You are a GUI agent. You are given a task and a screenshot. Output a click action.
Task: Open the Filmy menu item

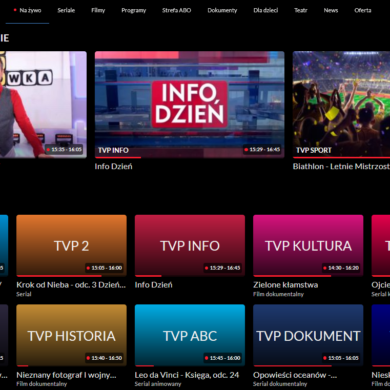pyautogui.click(x=98, y=10)
